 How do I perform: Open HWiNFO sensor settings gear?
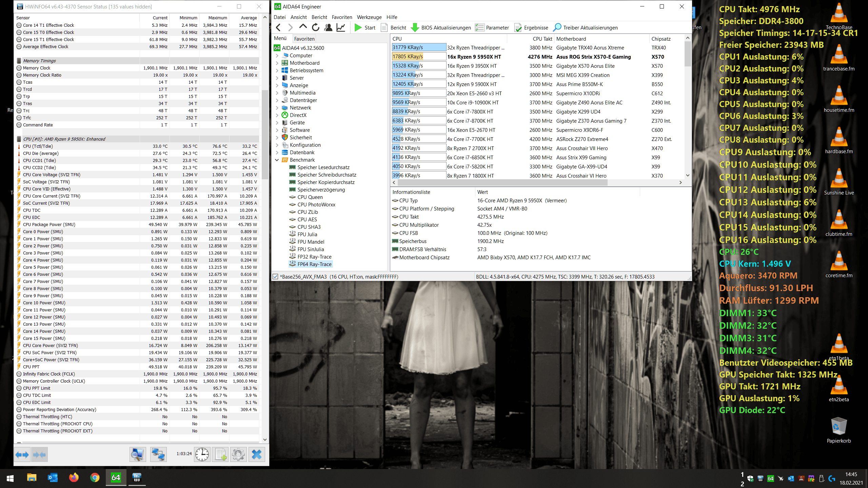(x=238, y=454)
